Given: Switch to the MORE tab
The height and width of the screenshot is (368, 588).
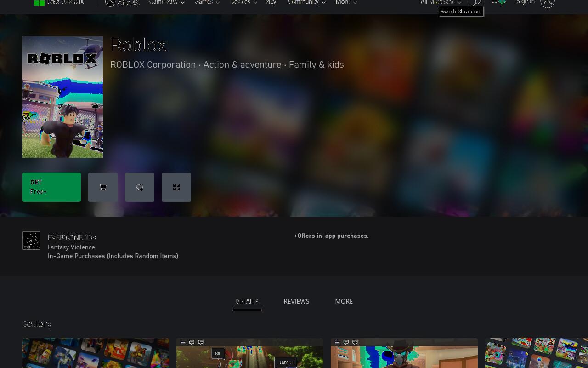Looking at the screenshot, I should 344,301.
